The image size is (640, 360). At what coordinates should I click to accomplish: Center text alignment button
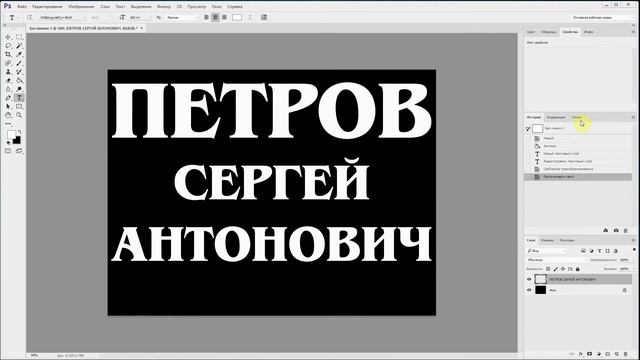pyautogui.click(x=215, y=18)
